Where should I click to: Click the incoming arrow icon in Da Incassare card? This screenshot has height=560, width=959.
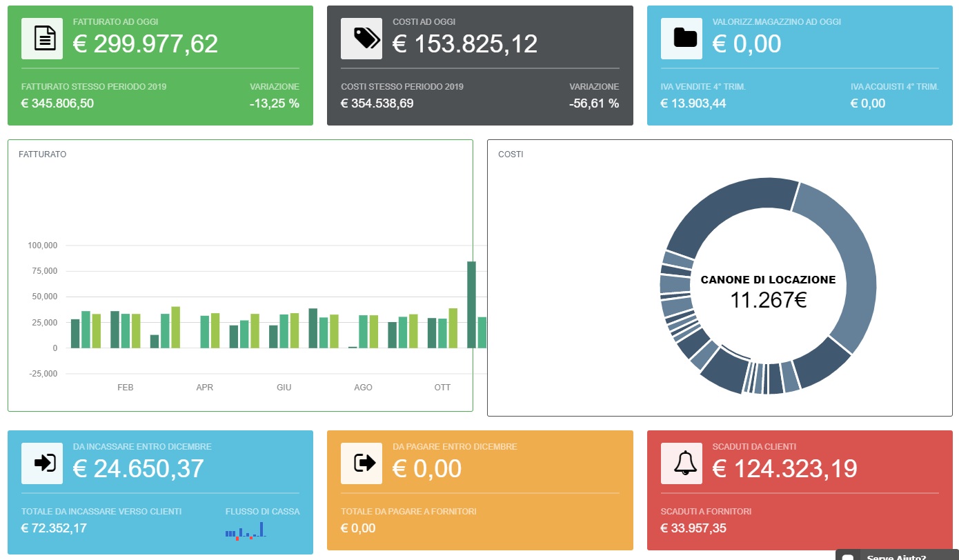coord(42,463)
